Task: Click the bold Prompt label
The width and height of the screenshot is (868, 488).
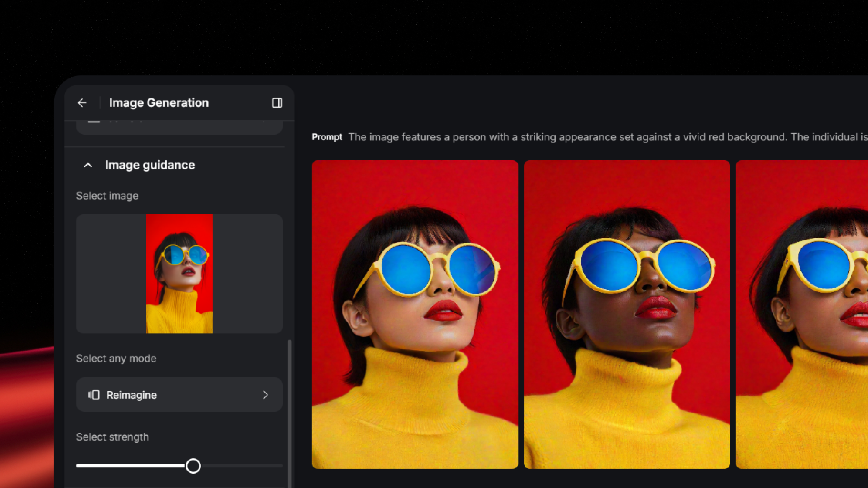Action: tap(327, 137)
